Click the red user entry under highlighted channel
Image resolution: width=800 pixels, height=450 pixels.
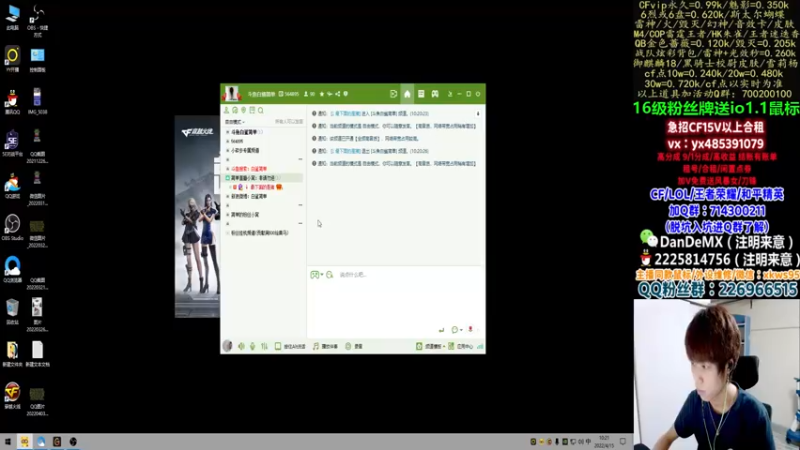click(257, 187)
